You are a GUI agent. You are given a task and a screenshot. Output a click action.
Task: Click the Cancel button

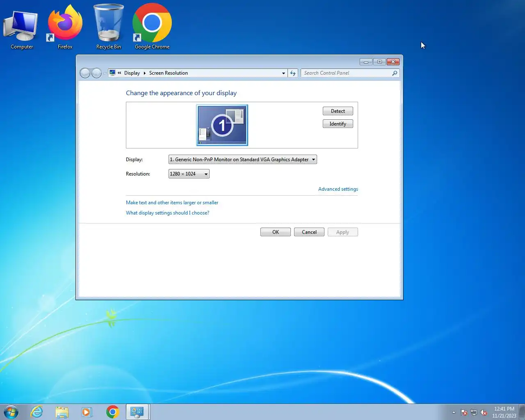[x=309, y=232]
